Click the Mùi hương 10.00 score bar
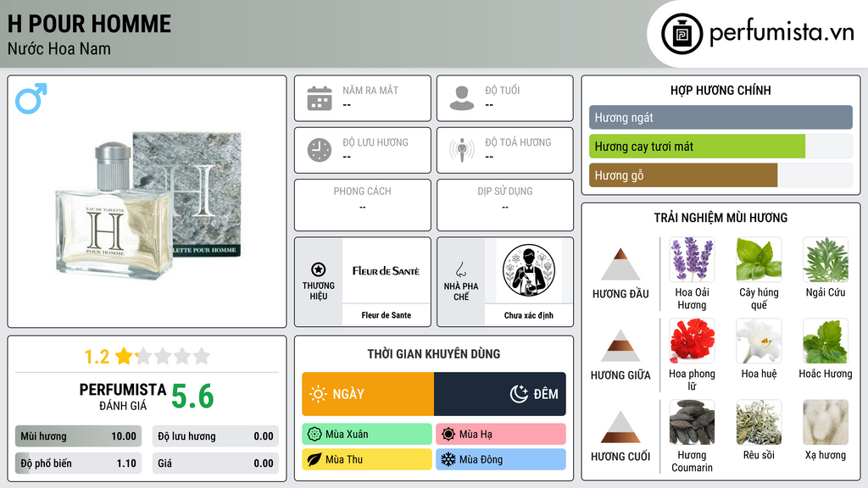Image resolution: width=868 pixels, height=488 pixels. 79,436
